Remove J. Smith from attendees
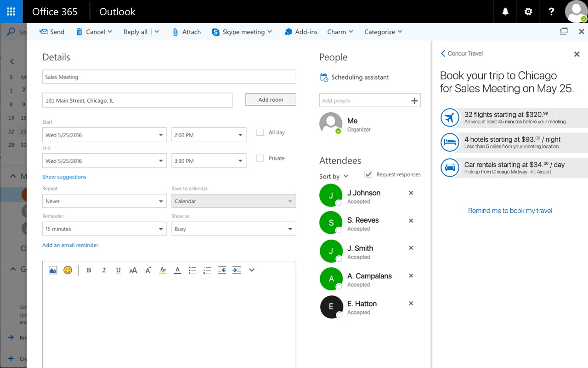 pyautogui.click(x=411, y=248)
